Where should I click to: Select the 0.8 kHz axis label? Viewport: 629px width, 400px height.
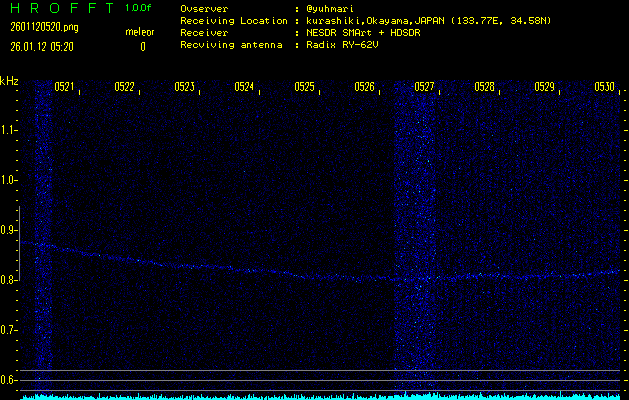tap(10, 280)
